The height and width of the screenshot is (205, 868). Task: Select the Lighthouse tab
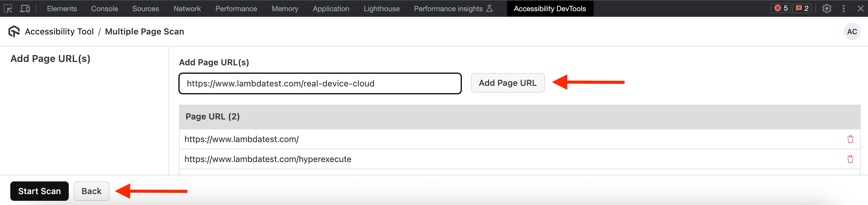click(381, 9)
